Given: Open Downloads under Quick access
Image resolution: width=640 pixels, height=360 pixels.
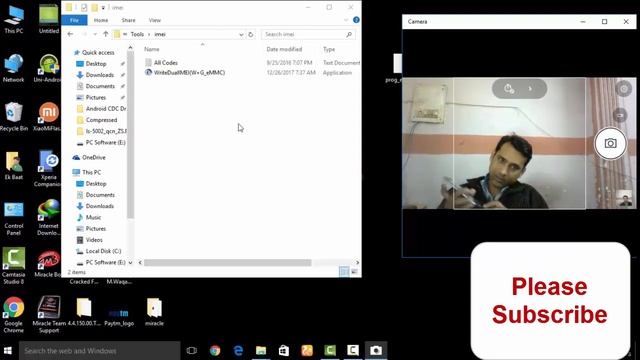Looking at the screenshot, I should tap(100, 75).
